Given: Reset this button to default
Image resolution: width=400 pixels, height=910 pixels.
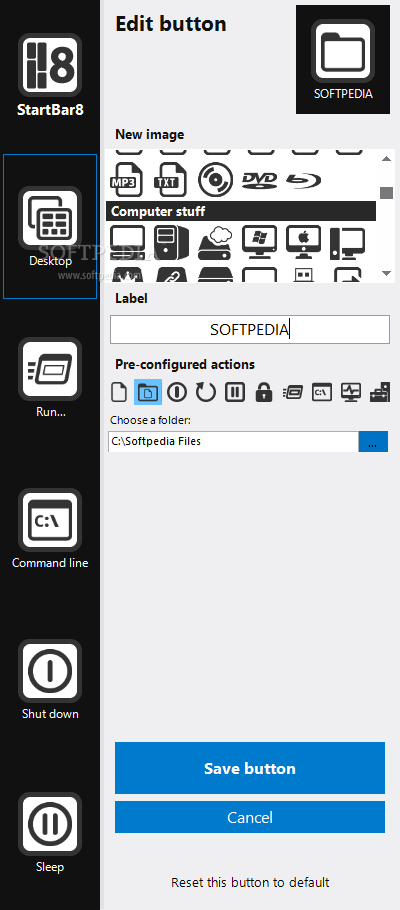Looking at the screenshot, I should 250,882.
